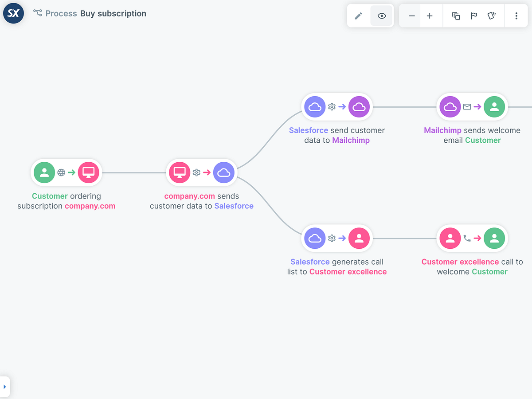Click the globe icon in the Customer ordering subscription node
Viewport: 532px width, 399px height.
coord(61,172)
